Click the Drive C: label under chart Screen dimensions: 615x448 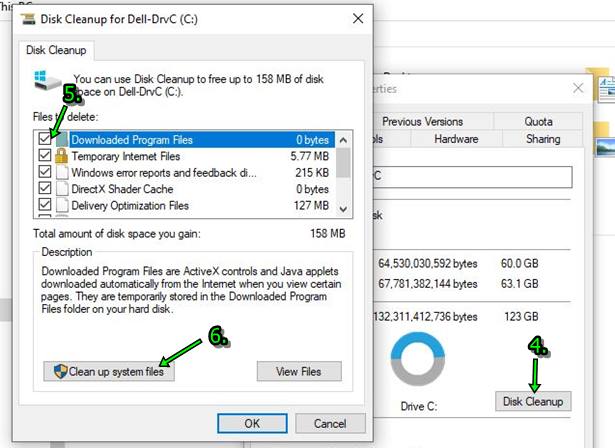(419, 406)
